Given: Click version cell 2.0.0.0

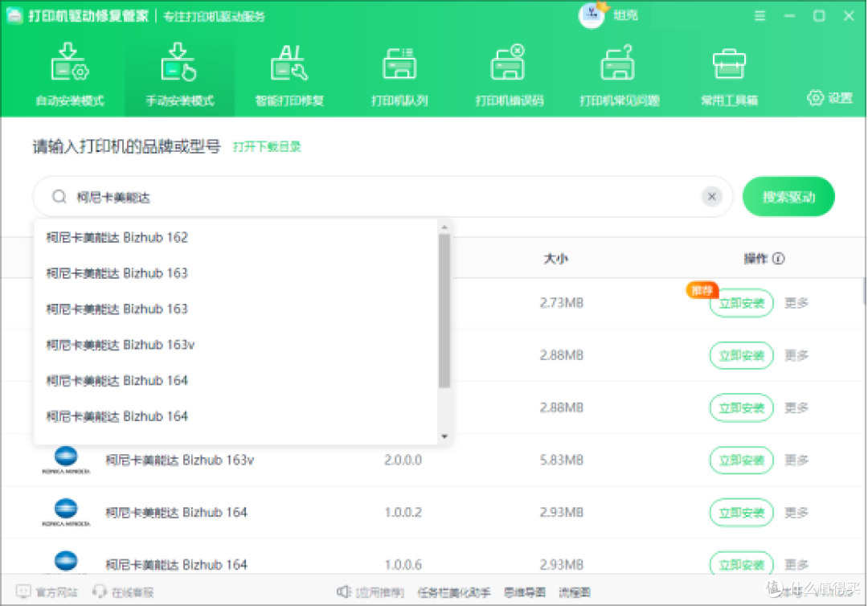Looking at the screenshot, I should click(403, 460).
